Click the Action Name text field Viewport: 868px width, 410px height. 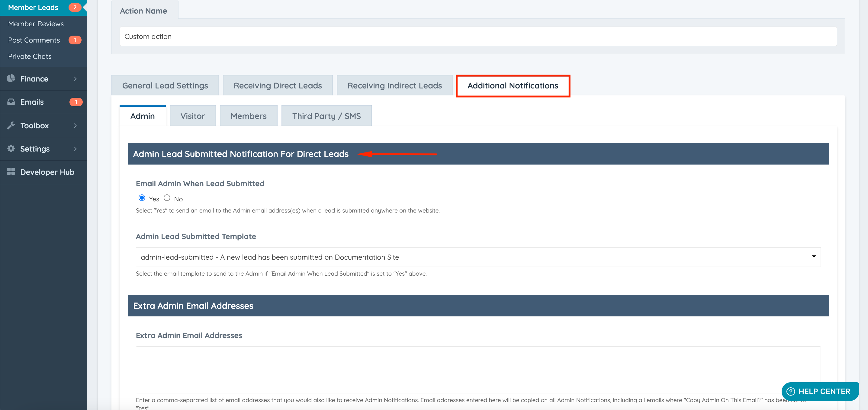[478, 37]
